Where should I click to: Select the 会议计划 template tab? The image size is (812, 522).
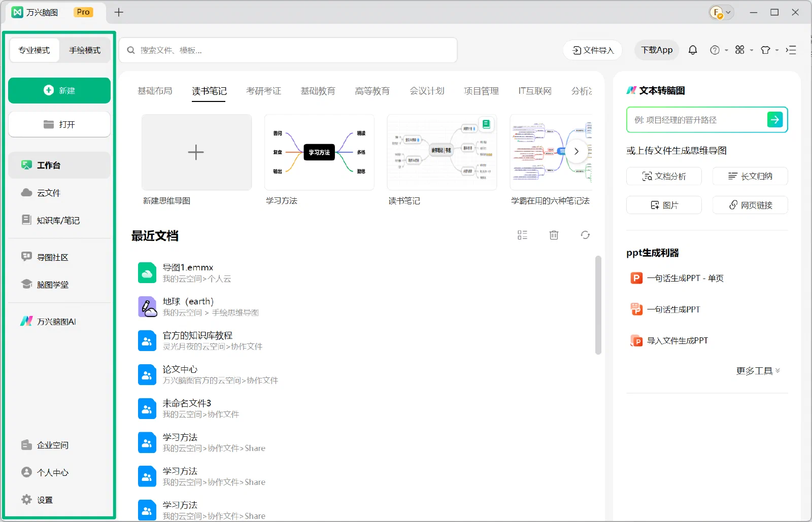[427, 91]
